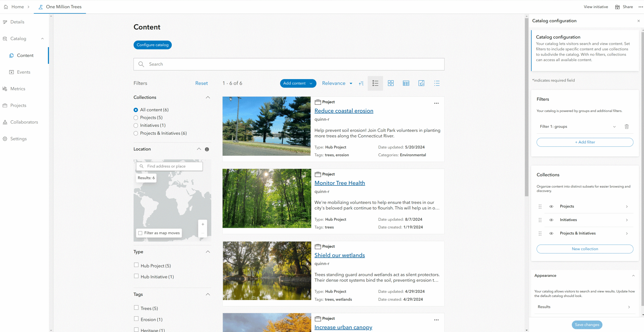Delete Filter 1 groups with trash icon
The image size is (644, 332).
[x=627, y=127]
